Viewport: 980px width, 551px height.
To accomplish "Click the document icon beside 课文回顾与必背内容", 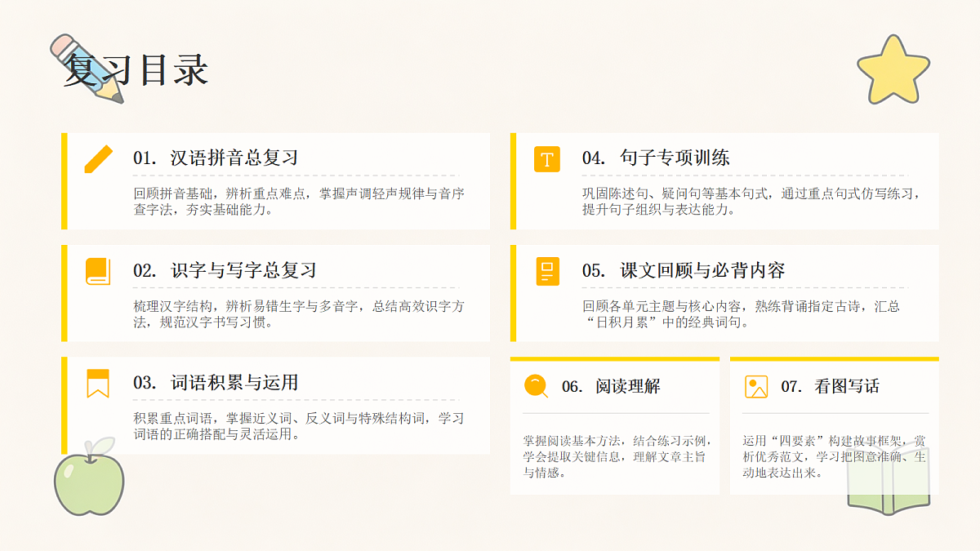I will click(x=547, y=271).
